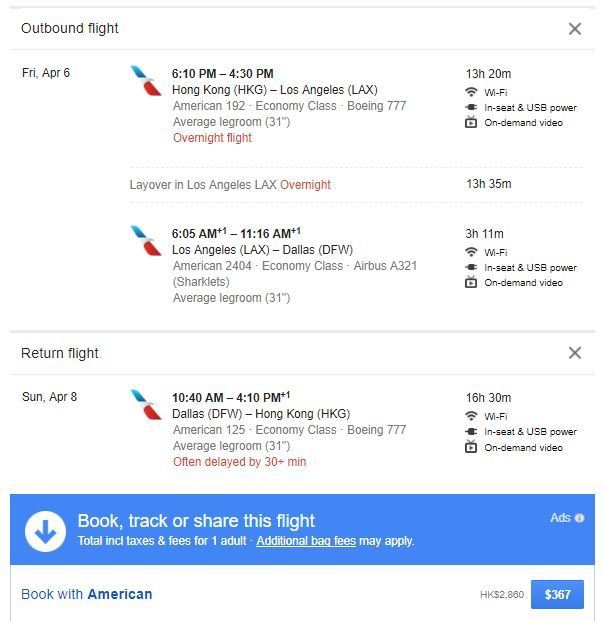Click the on-demand video icon for the 16h 30m flight
Image resolution: width=602 pixels, height=621 pixels.
[471, 447]
